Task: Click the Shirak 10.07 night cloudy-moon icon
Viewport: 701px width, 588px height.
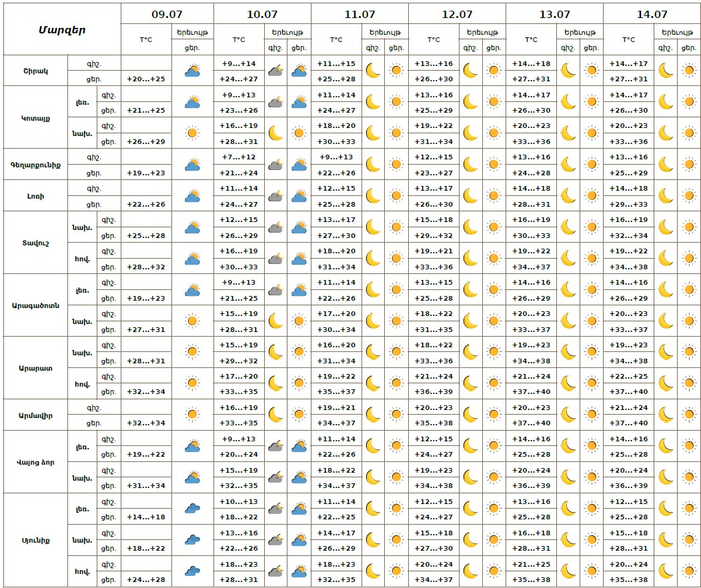Action: pos(275,71)
